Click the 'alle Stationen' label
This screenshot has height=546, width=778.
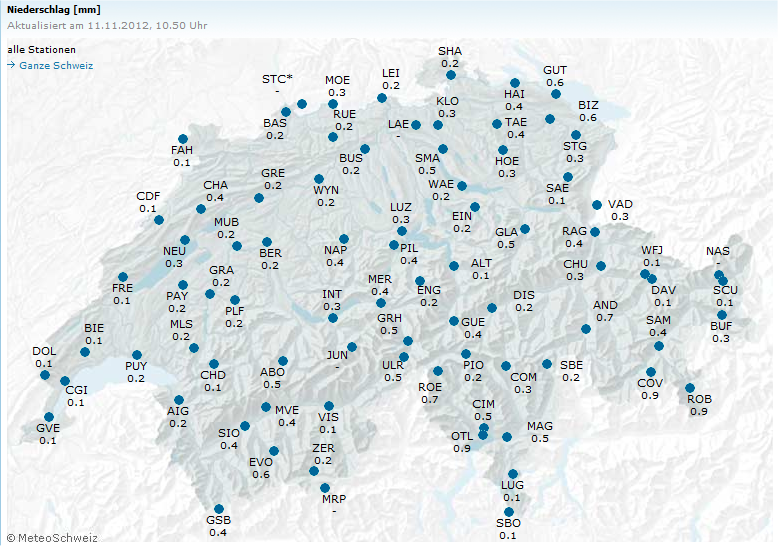coord(42,50)
